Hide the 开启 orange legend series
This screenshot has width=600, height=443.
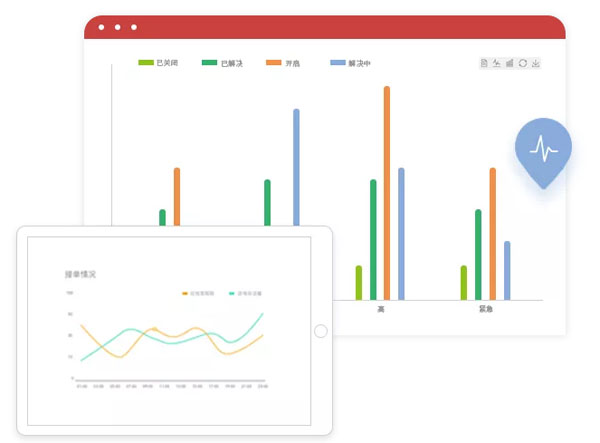284,63
